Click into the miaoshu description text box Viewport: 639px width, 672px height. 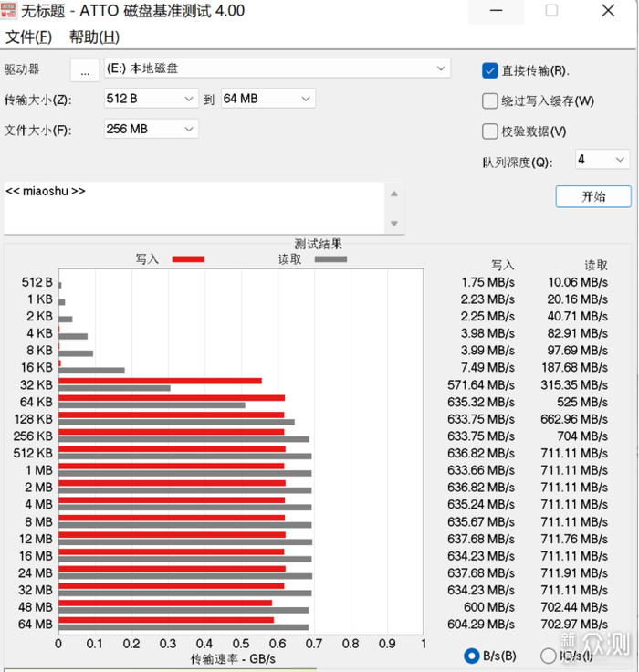point(194,208)
